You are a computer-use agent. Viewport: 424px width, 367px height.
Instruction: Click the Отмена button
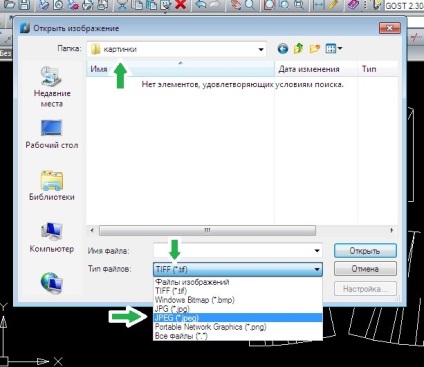365,269
